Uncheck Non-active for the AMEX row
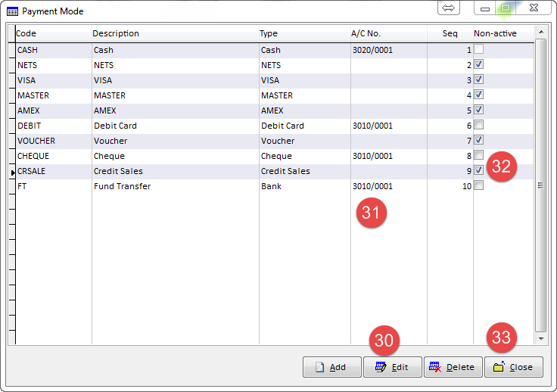Screen dimensions: 557x392 click(479, 110)
